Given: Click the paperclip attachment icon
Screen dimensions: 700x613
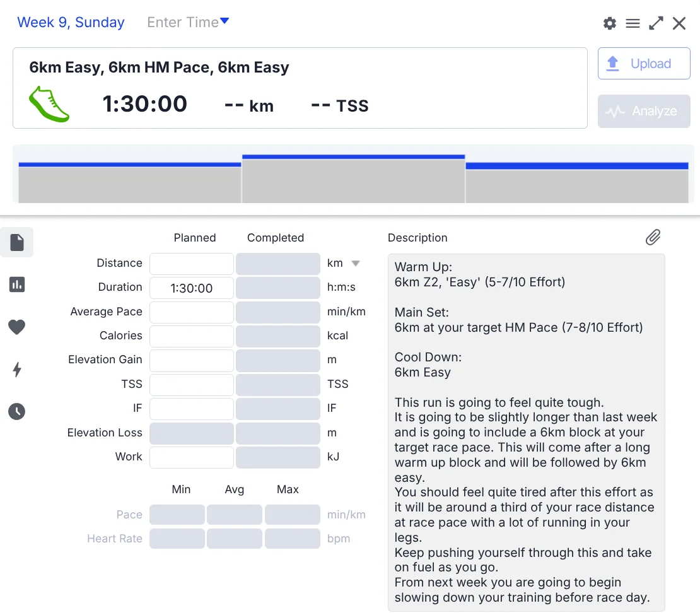Looking at the screenshot, I should pyautogui.click(x=653, y=237).
